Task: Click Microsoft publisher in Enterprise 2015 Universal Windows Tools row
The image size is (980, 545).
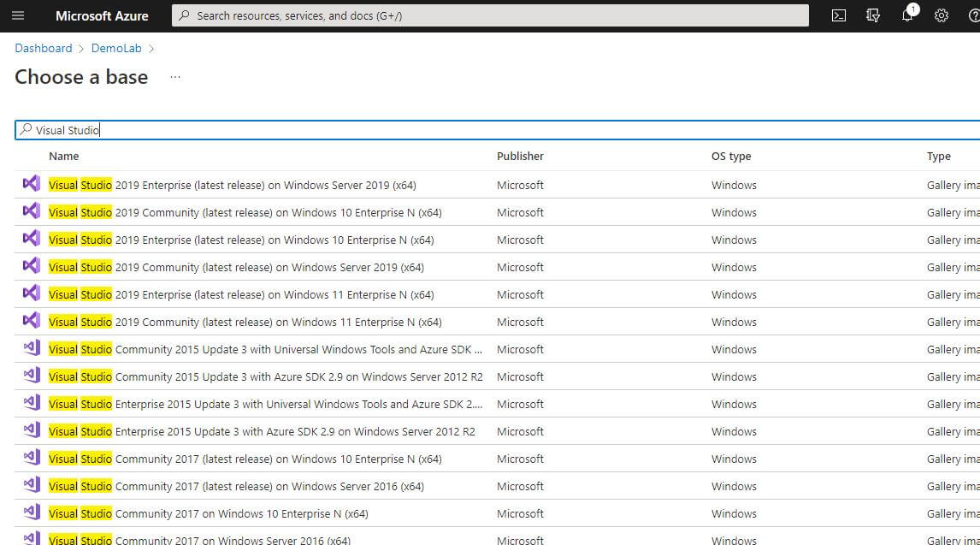Action: 520,405
